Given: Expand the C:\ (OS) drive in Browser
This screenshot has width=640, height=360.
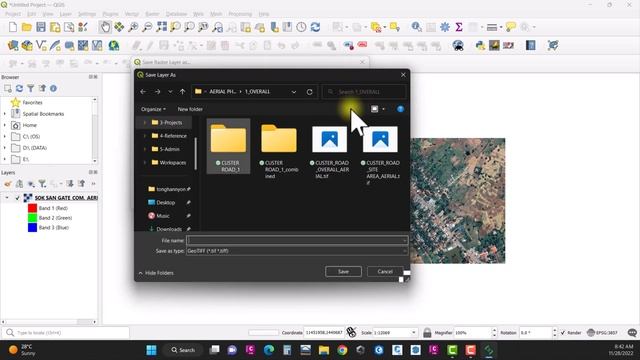Looking at the screenshot, I should [5, 137].
